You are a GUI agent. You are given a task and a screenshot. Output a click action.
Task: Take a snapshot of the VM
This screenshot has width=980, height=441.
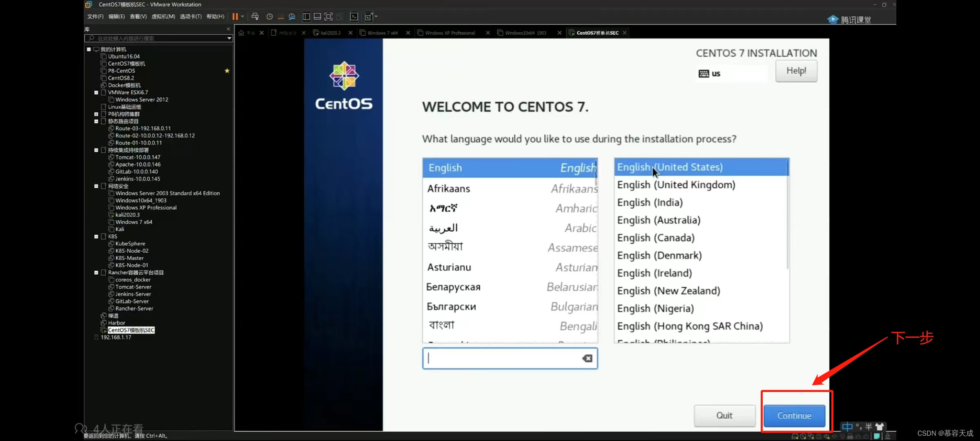[x=269, y=17]
